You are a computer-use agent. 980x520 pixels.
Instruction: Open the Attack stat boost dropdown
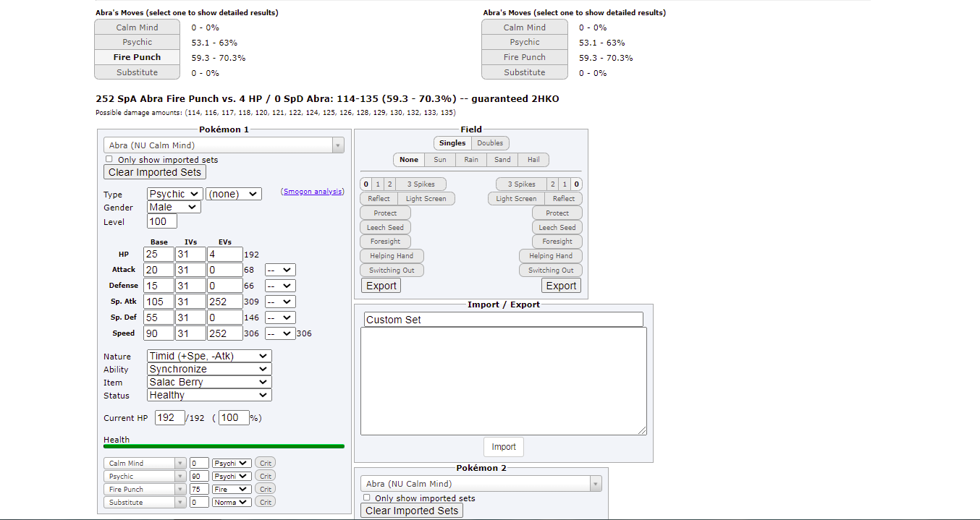[x=280, y=270]
